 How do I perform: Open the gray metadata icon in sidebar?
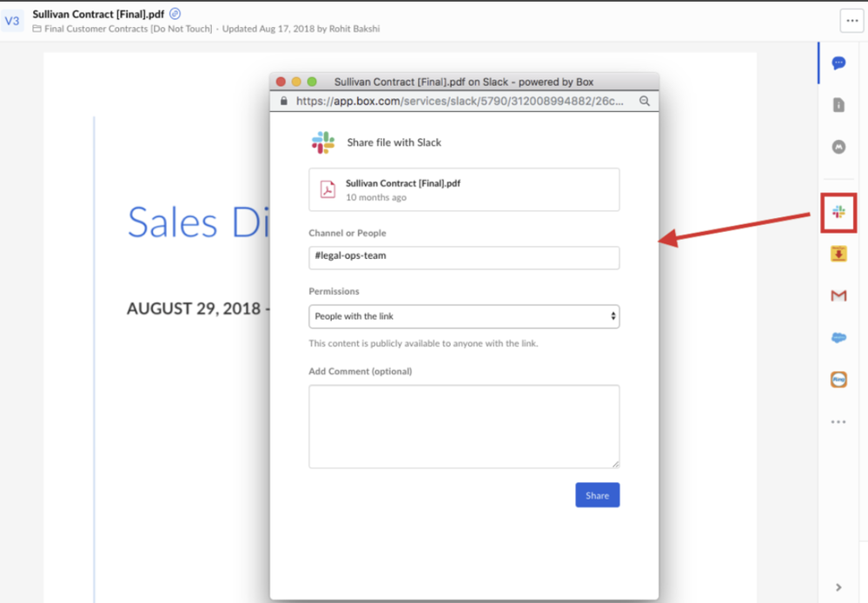click(x=838, y=147)
